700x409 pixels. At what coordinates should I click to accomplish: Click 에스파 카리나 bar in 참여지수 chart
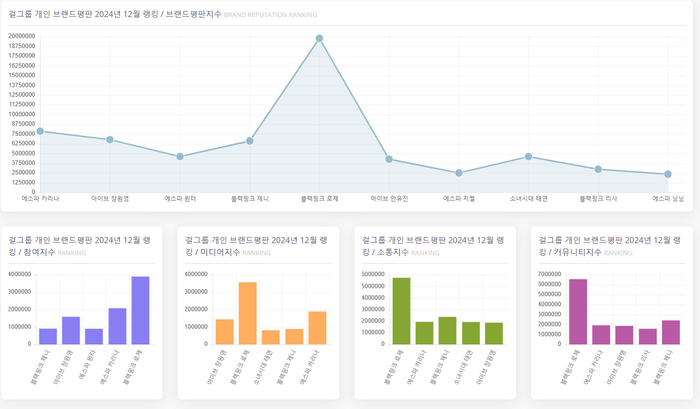[x=117, y=326]
